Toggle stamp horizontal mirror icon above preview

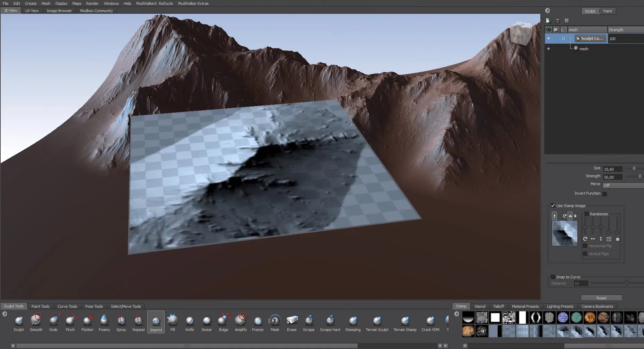570,216
